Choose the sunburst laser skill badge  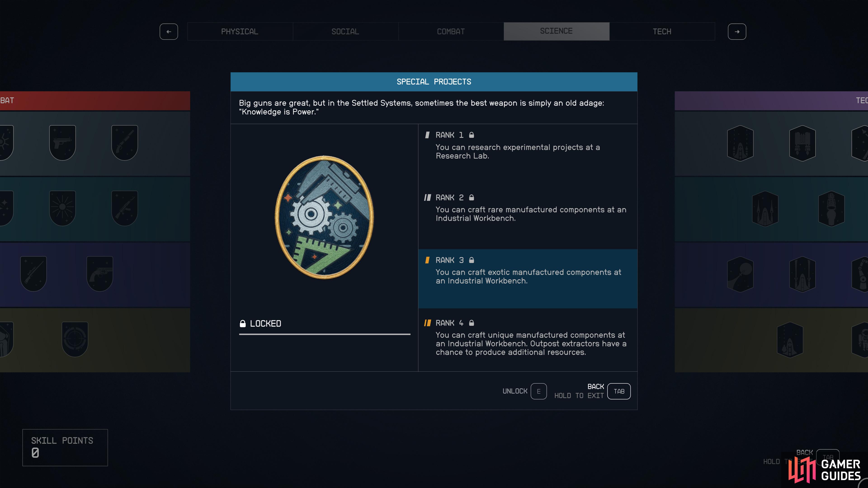(62, 208)
